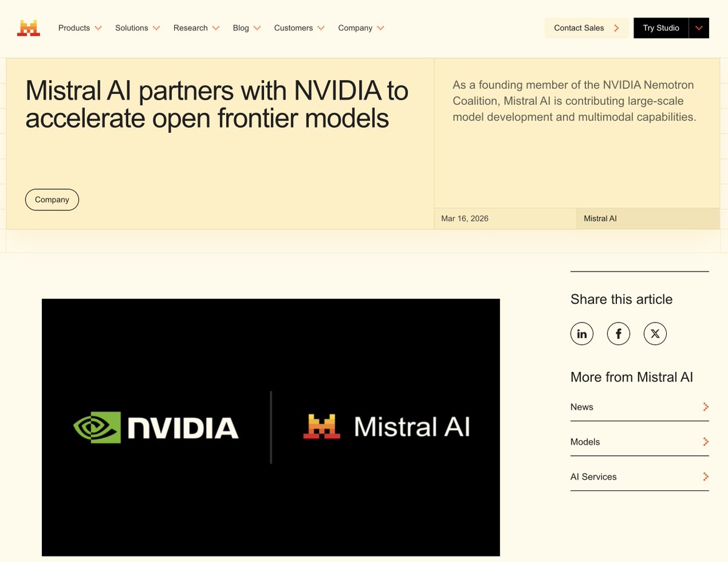Click the Share this article heading
The image size is (728, 562).
(x=621, y=299)
